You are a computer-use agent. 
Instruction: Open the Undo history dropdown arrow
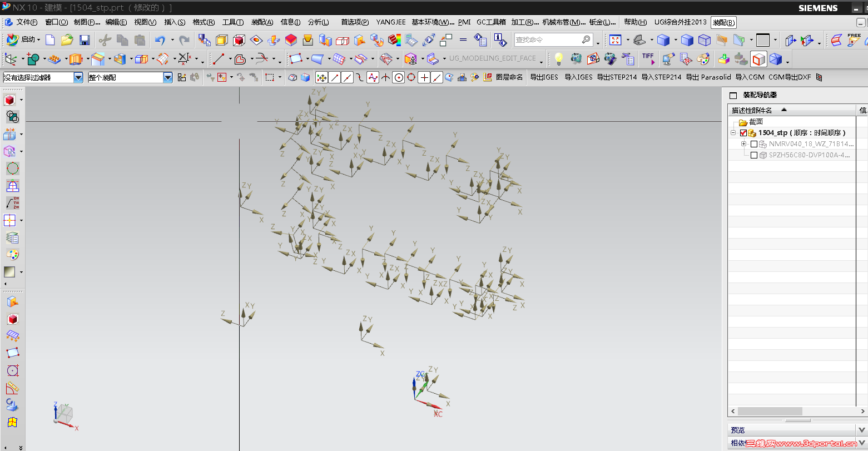pyautogui.click(x=172, y=39)
